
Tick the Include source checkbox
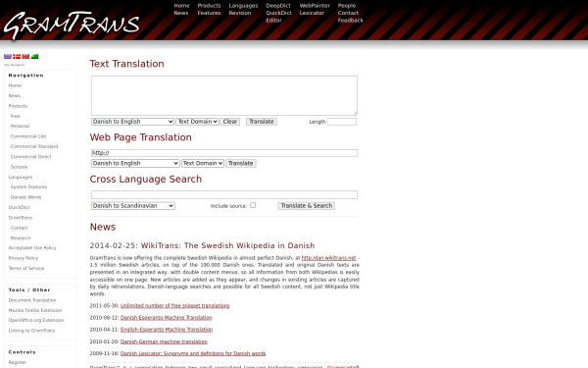coord(253,205)
